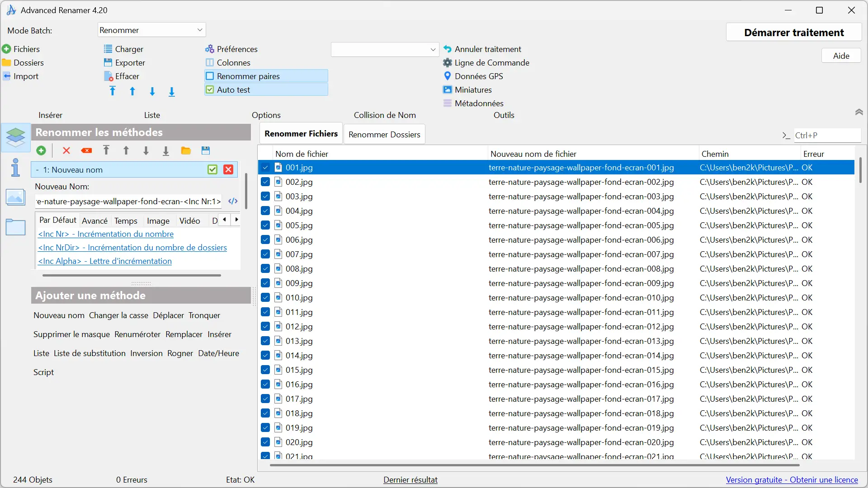Screen dimensions: 868x488
Task: Open the Collision de Nom dropdown
Action: [385, 49]
